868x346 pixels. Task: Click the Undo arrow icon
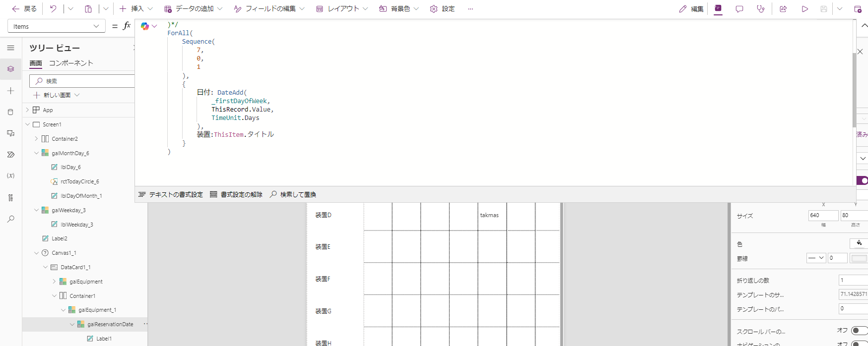(53, 8)
